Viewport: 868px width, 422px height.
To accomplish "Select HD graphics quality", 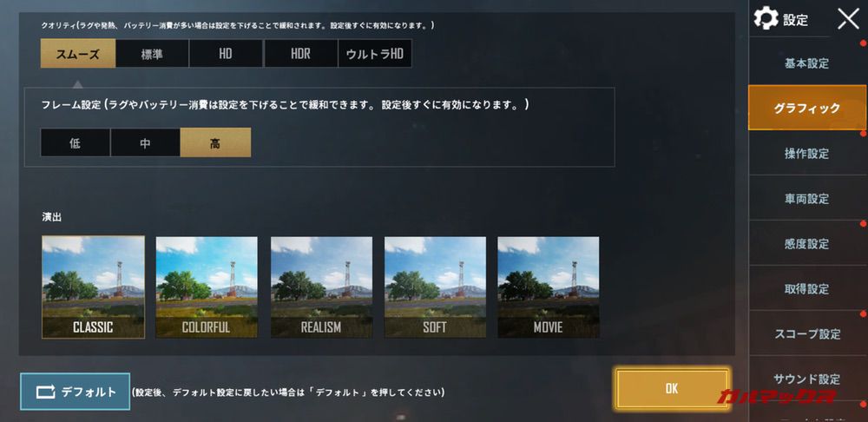I will (226, 53).
